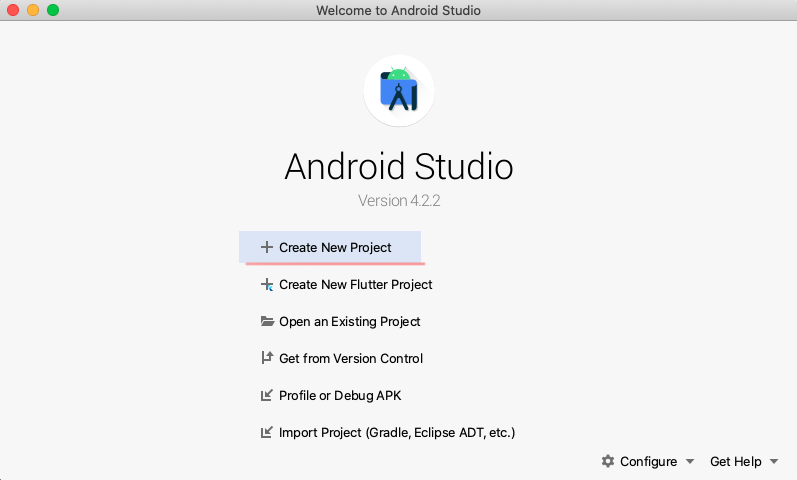Open an Existing Project link

pyautogui.click(x=350, y=322)
